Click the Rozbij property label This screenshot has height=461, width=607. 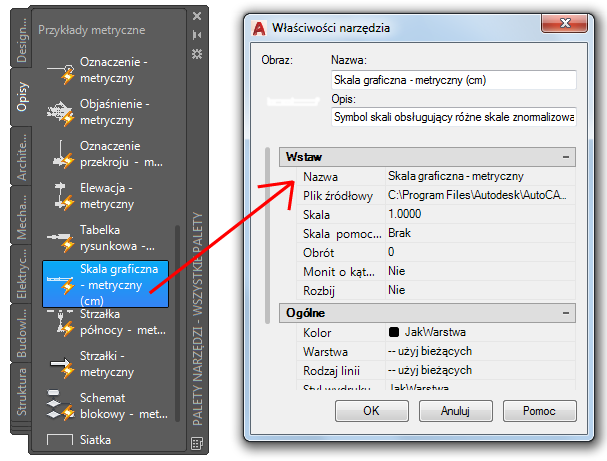tap(319, 291)
